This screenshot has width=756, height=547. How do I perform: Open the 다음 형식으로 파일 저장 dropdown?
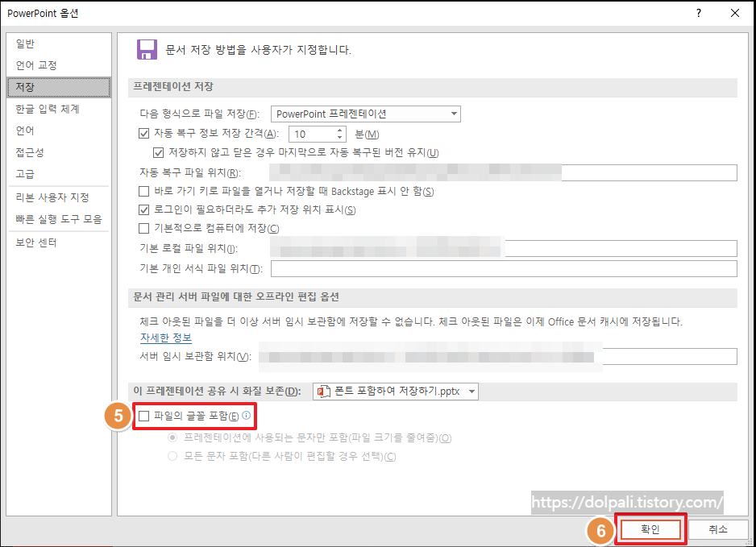click(x=366, y=114)
